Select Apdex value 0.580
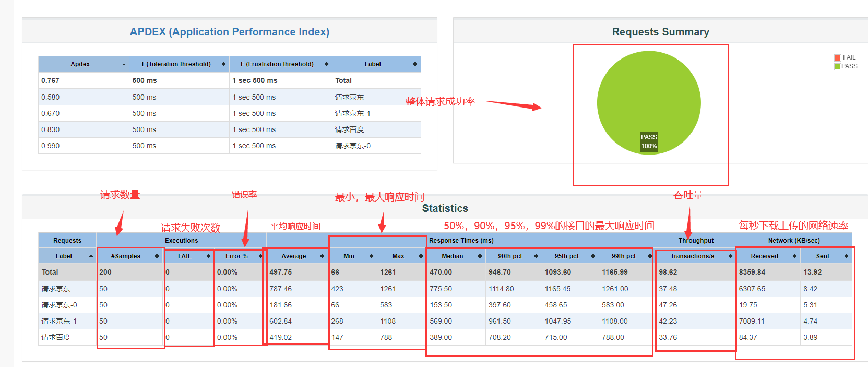The width and height of the screenshot is (868, 367). [x=50, y=97]
